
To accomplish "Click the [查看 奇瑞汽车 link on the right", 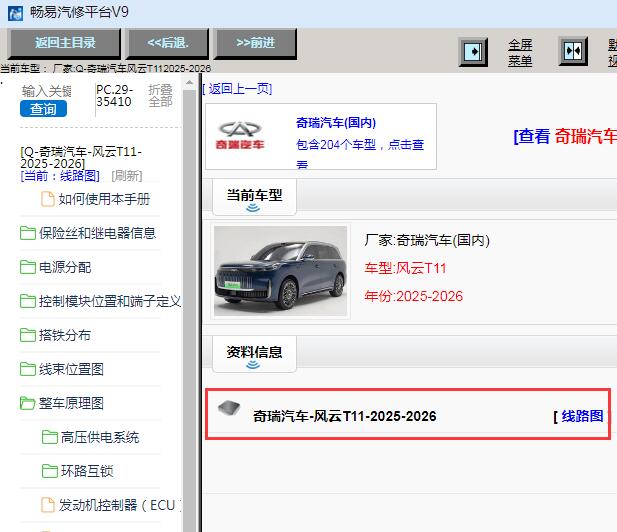I will pos(565,137).
